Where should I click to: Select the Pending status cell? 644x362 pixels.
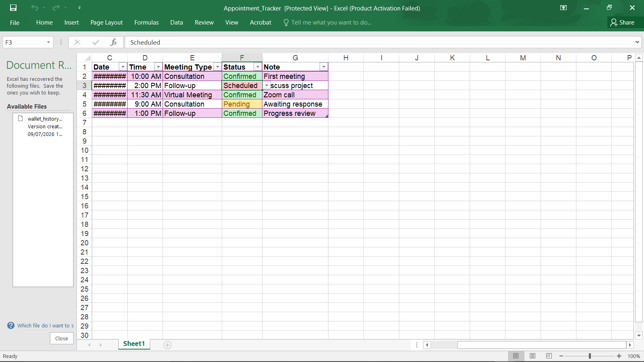point(242,104)
